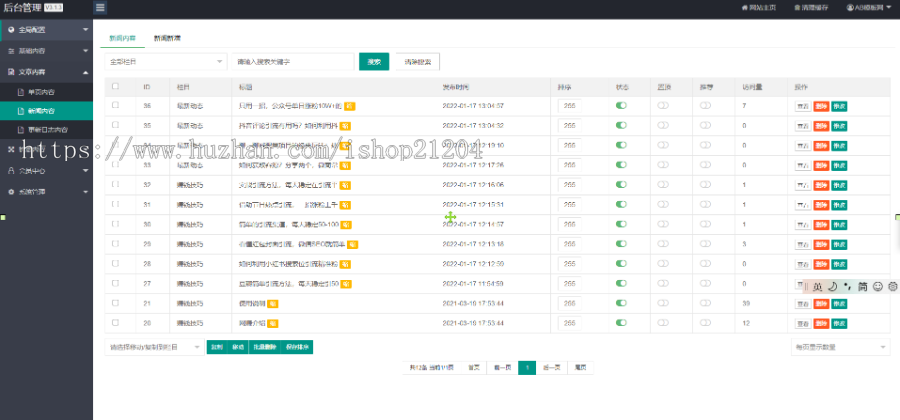Viewport: 900px width, 420px height.
Task: Tick the select-all checkbox in table header
Action: (115, 87)
